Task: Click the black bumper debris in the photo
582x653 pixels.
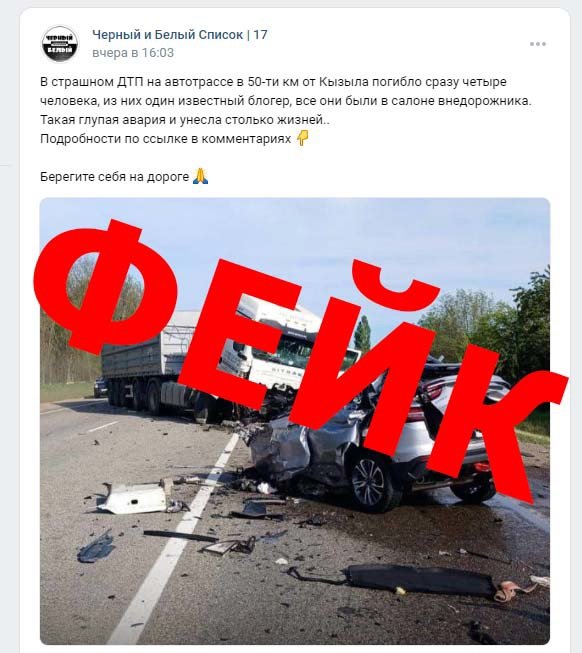Action: [x=420, y=580]
